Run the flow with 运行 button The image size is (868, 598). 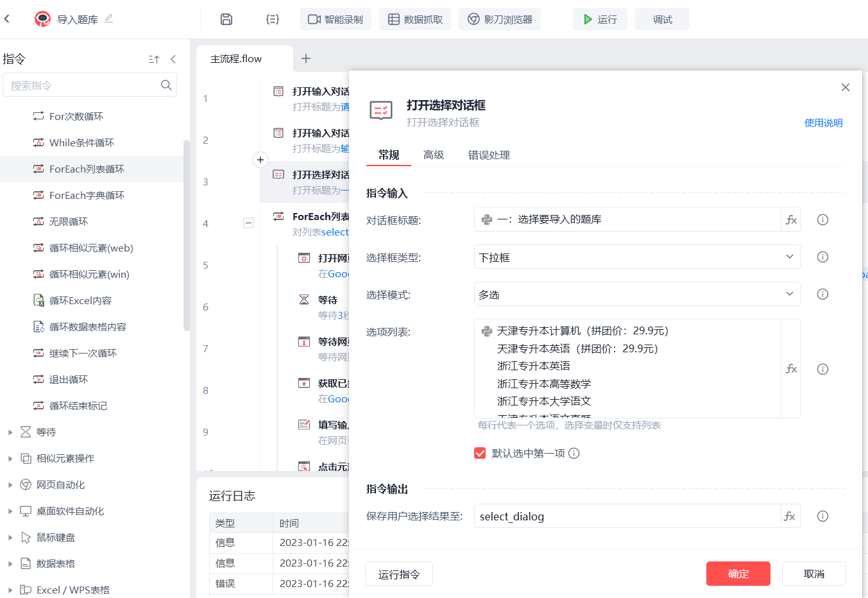[x=600, y=19]
